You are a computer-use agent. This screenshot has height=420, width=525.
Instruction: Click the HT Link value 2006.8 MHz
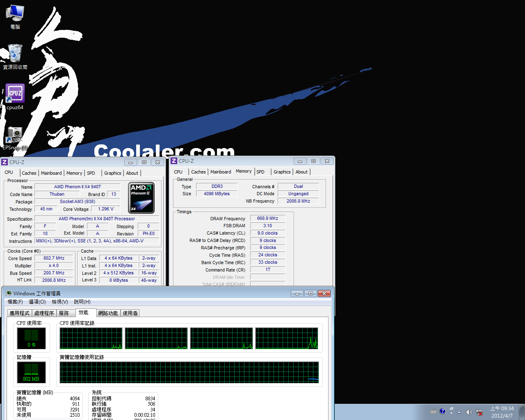point(54,280)
